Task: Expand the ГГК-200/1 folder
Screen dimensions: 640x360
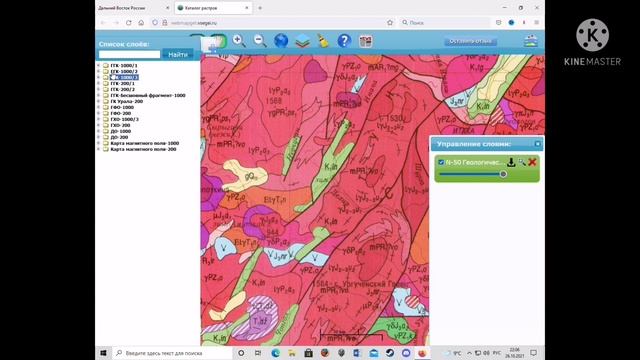Action: point(98,83)
